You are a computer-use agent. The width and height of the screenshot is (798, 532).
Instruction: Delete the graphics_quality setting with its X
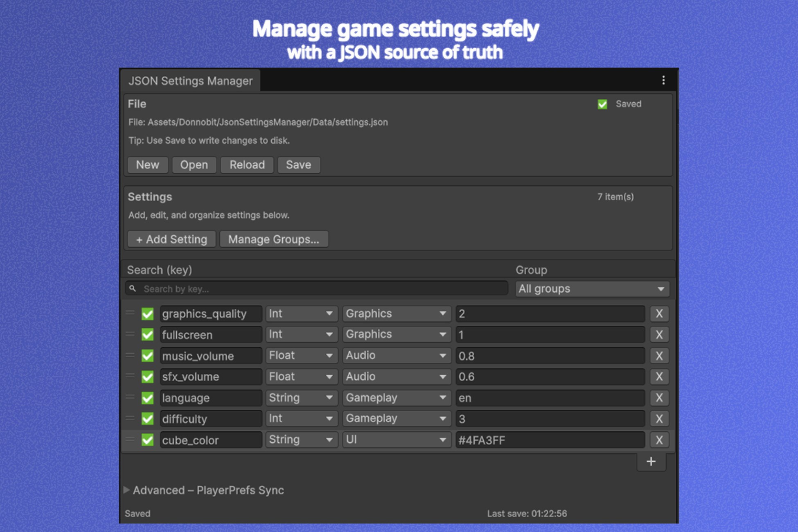point(659,313)
